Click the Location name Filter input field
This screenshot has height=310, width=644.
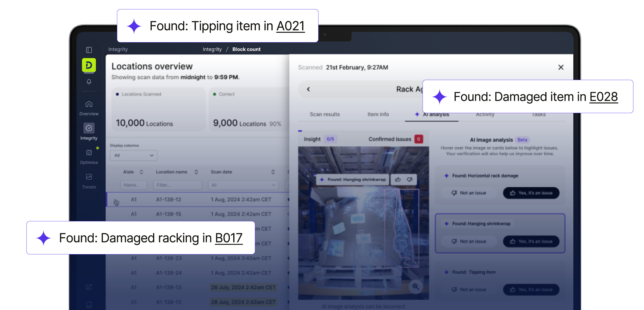click(178, 185)
